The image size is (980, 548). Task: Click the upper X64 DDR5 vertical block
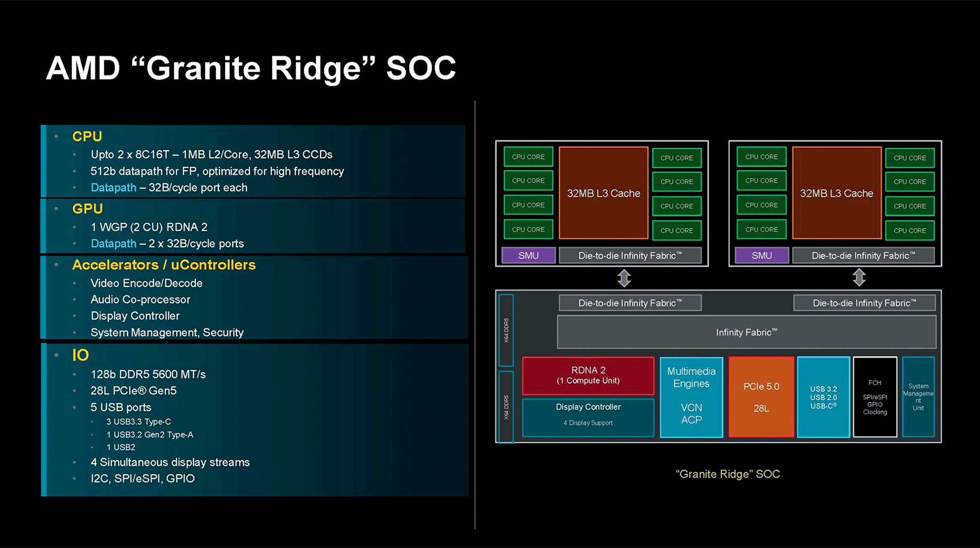click(x=506, y=330)
